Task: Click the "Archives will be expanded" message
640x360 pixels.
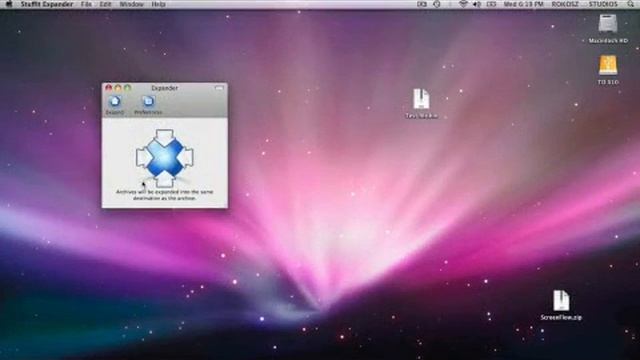Action: 164,195
